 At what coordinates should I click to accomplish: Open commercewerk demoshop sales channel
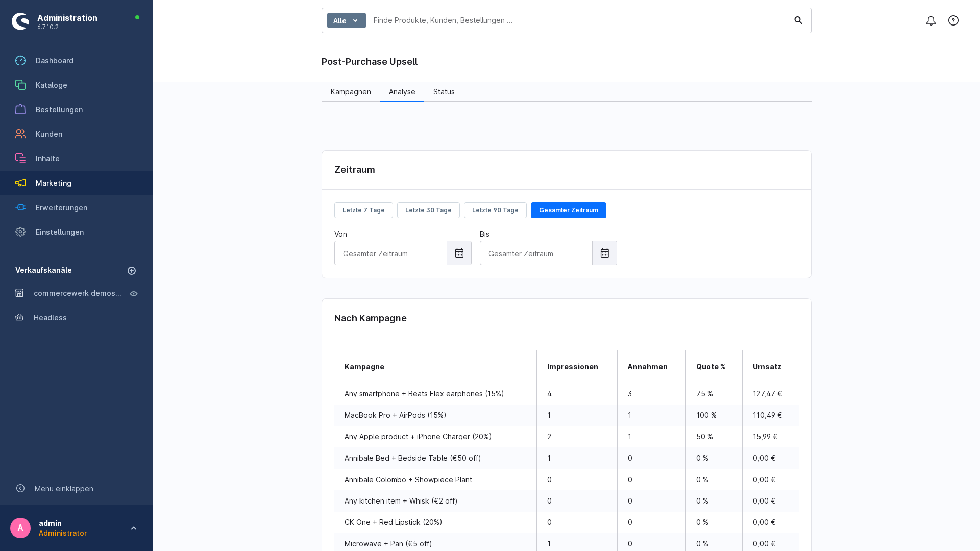78,293
